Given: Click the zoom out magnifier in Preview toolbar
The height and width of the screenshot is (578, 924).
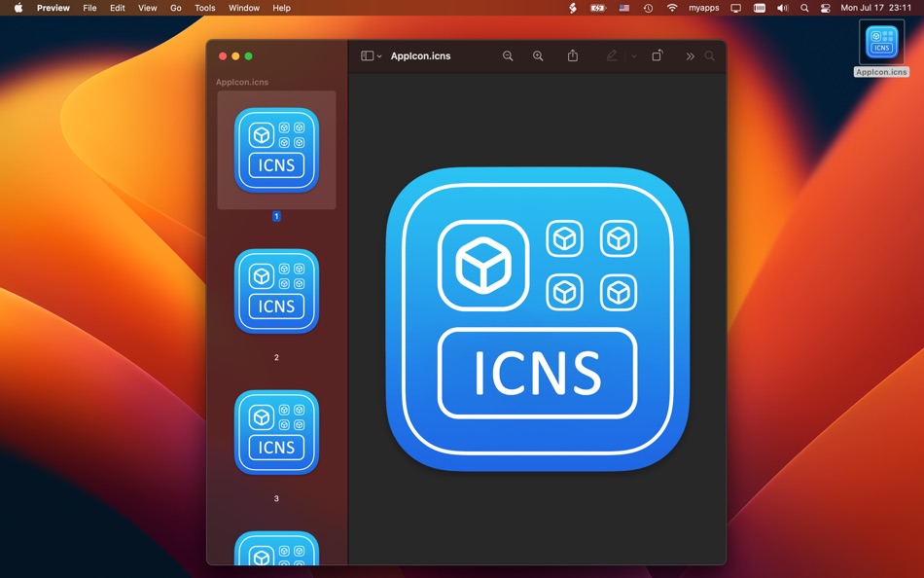Looking at the screenshot, I should click(x=508, y=56).
